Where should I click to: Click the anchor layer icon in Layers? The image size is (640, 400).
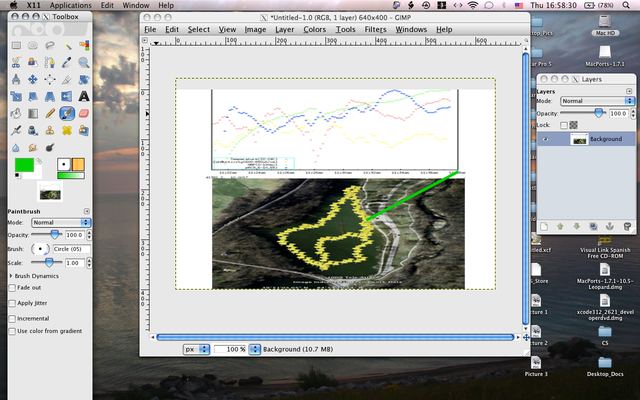[610, 227]
